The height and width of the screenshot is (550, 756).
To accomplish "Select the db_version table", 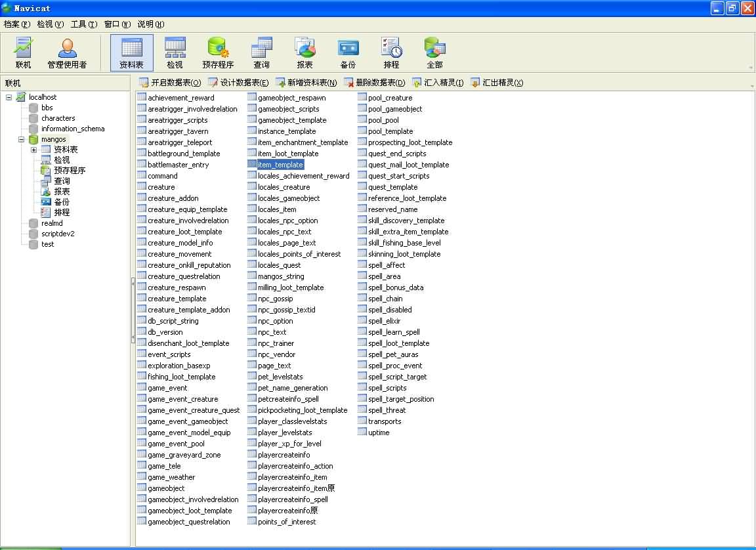I will pyautogui.click(x=165, y=332).
